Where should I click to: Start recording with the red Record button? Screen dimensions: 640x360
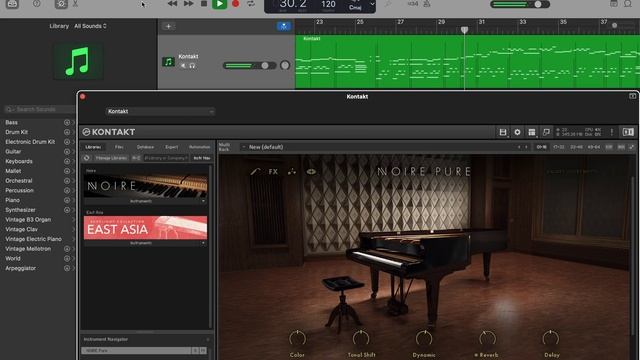point(236,4)
